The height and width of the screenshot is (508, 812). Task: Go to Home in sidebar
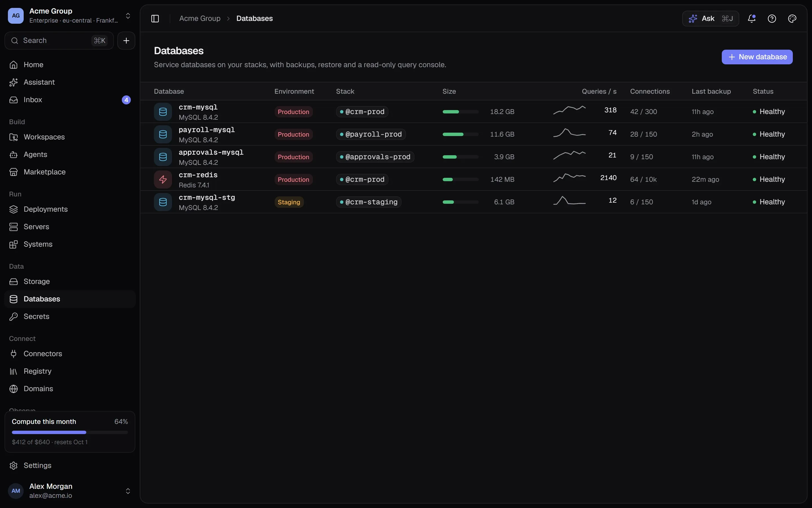click(x=70, y=65)
